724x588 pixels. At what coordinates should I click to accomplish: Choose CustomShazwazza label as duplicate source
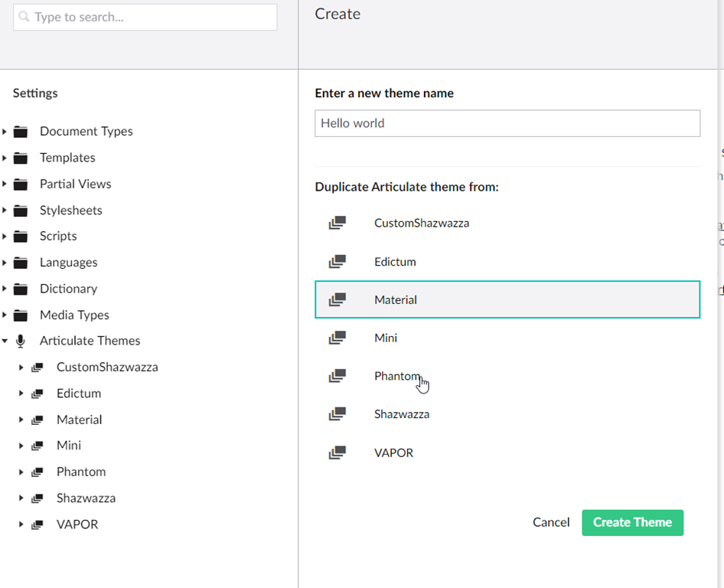pyautogui.click(x=422, y=223)
